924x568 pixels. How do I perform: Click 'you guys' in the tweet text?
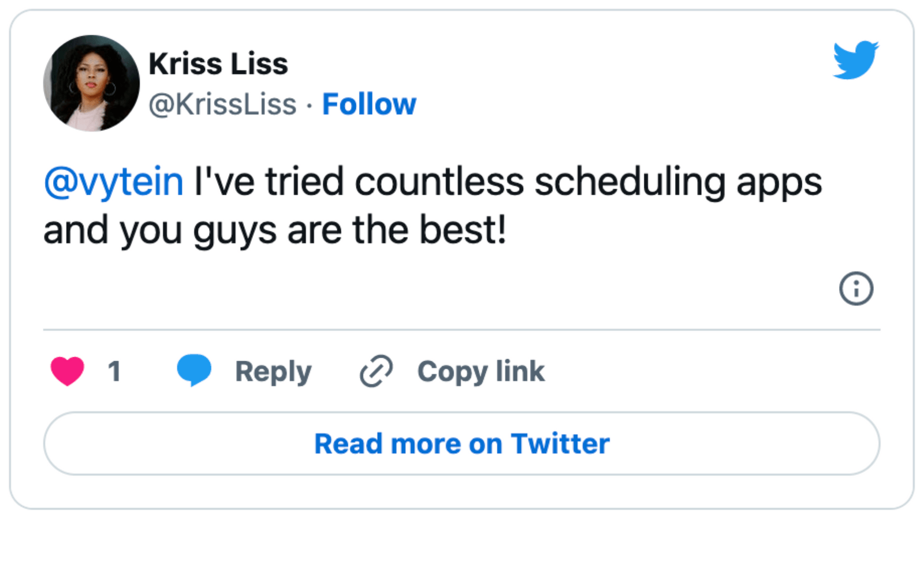click(198, 230)
